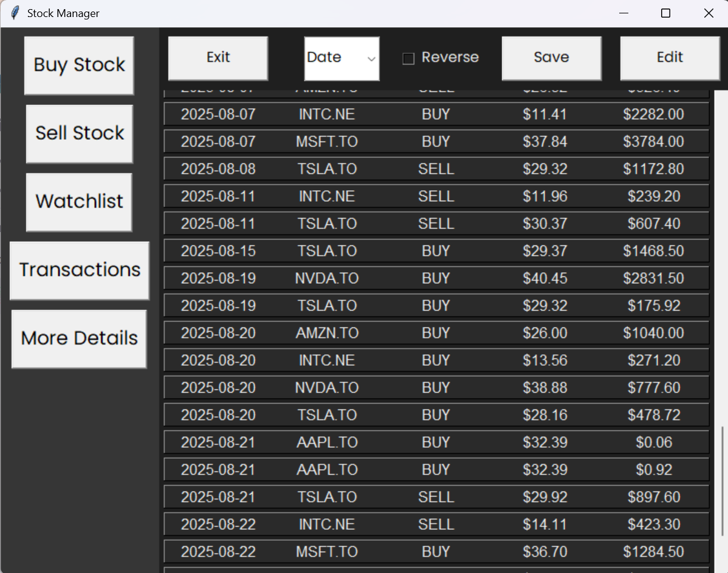Click the Buy Stock button
728x573 pixels.
click(x=80, y=66)
